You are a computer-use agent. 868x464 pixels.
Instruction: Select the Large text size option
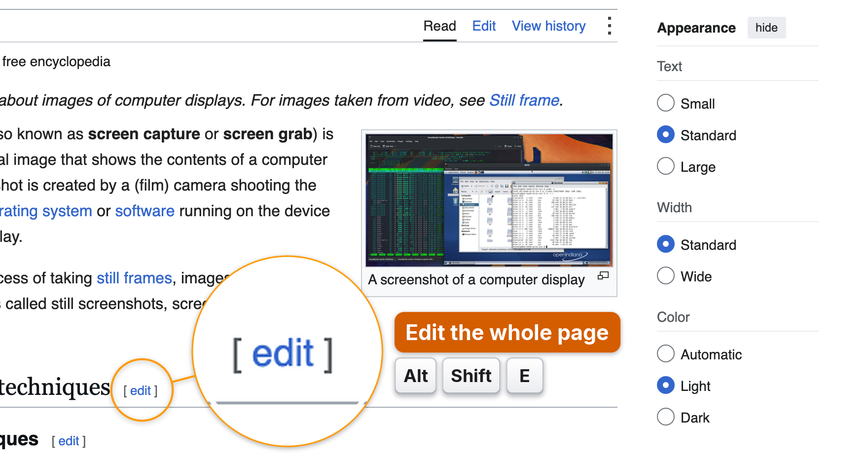pos(665,166)
